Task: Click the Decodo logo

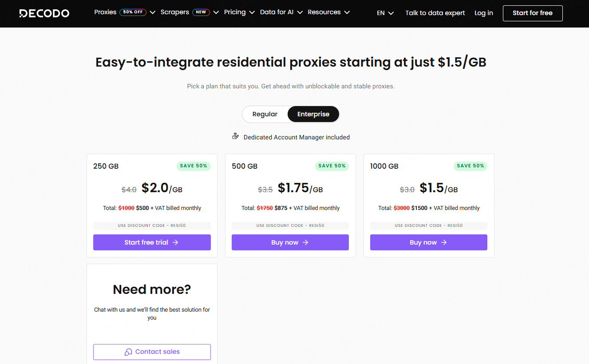Action: [x=44, y=13]
